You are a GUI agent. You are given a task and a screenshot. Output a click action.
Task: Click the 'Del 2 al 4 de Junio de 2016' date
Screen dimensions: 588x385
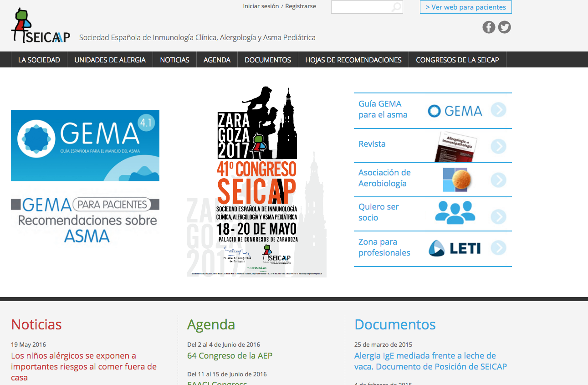tap(224, 344)
